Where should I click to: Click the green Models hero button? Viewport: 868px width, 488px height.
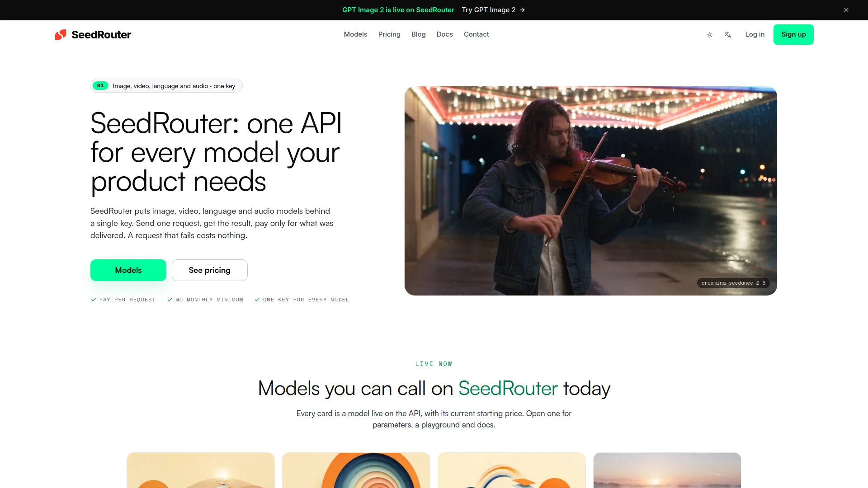click(x=128, y=270)
